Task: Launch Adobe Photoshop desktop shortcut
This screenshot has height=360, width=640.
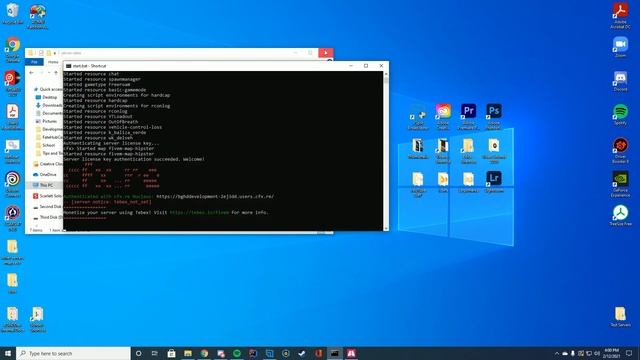Action: [x=493, y=116]
